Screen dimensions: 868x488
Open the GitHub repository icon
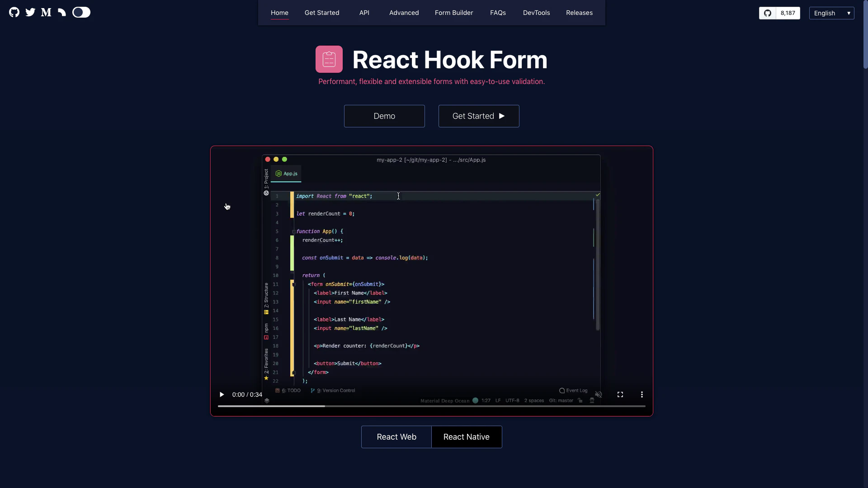(x=14, y=12)
